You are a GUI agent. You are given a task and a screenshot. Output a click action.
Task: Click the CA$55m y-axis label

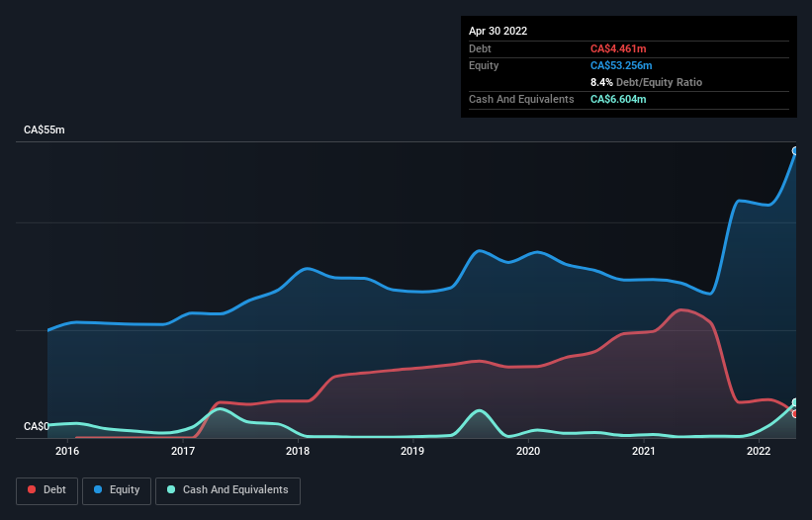coord(45,130)
